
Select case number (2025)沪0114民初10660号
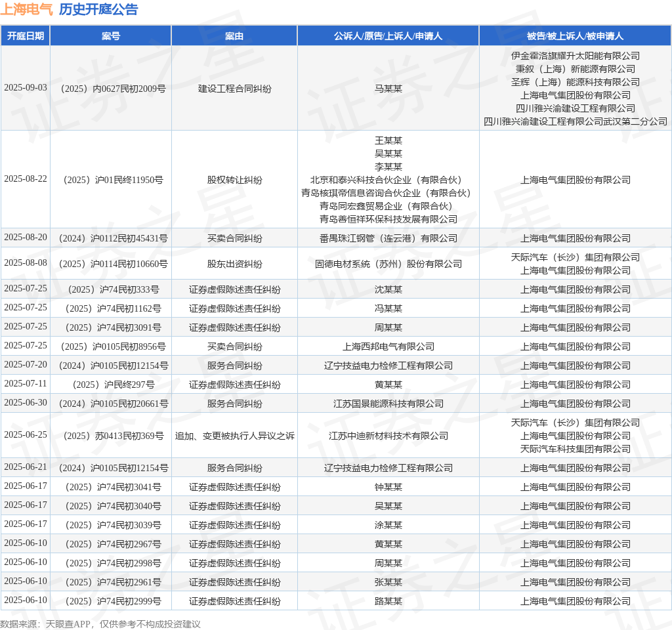pyautogui.click(x=111, y=264)
